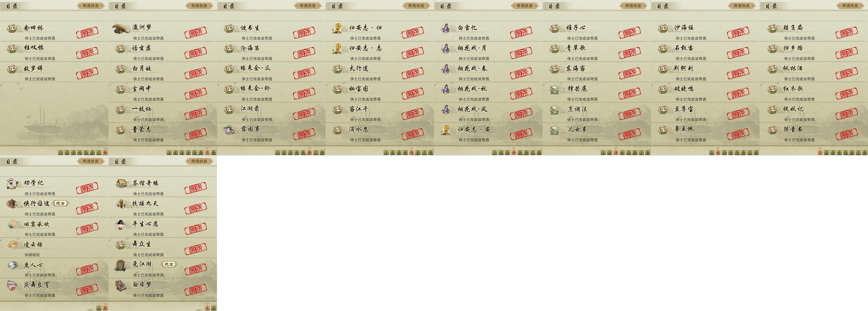
Task: Click the teahouse icon for 茶馆奇缘
Action: tap(121, 183)
